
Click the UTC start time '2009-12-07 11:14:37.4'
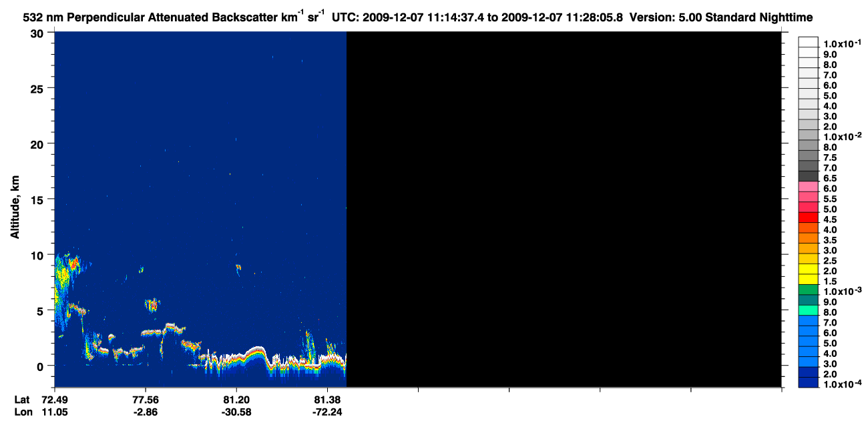pos(425,18)
